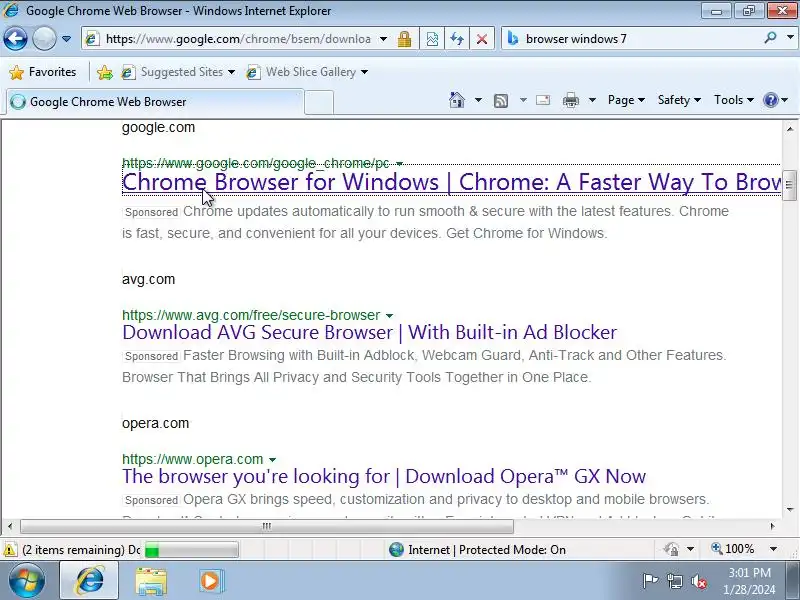
Task: Open Windows Explorer from taskbar
Action: click(x=151, y=581)
